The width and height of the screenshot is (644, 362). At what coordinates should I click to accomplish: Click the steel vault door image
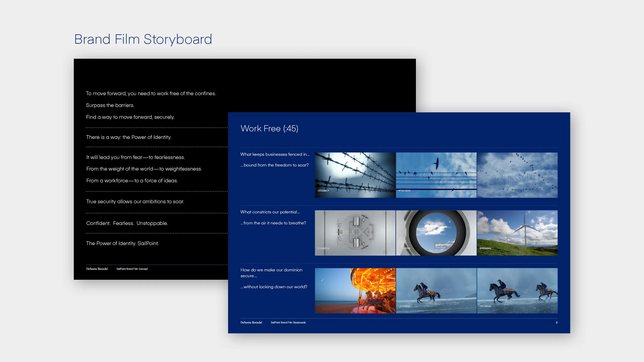(355, 233)
